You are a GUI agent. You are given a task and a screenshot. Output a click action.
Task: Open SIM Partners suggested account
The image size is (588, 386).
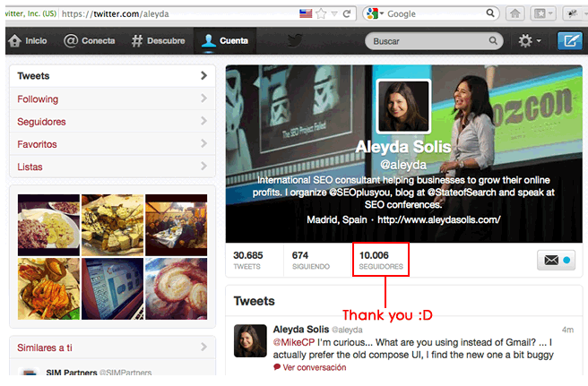(71, 373)
